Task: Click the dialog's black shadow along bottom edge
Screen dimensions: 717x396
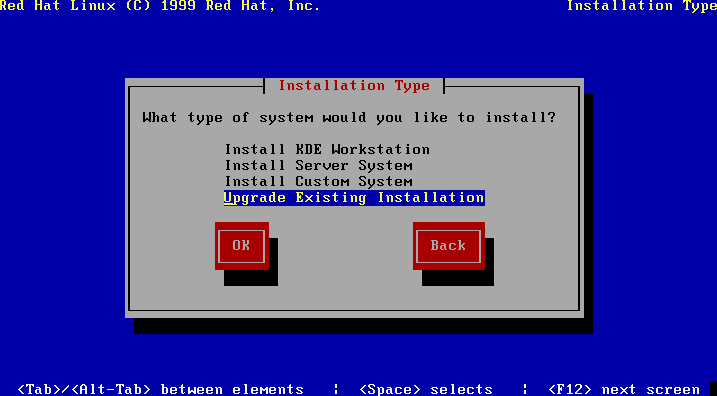Action: (364, 326)
